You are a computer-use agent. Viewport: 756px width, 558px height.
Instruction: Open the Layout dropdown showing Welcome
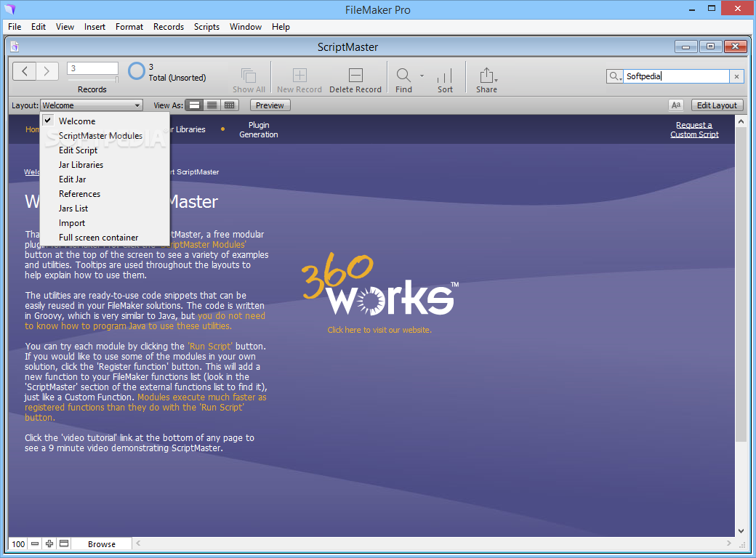click(x=91, y=105)
